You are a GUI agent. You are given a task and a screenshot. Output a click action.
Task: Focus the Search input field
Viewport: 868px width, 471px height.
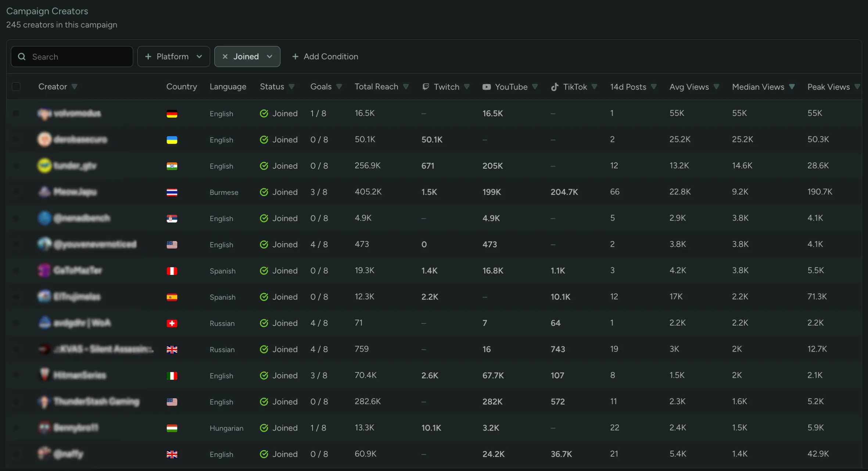pyautogui.click(x=72, y=57)
